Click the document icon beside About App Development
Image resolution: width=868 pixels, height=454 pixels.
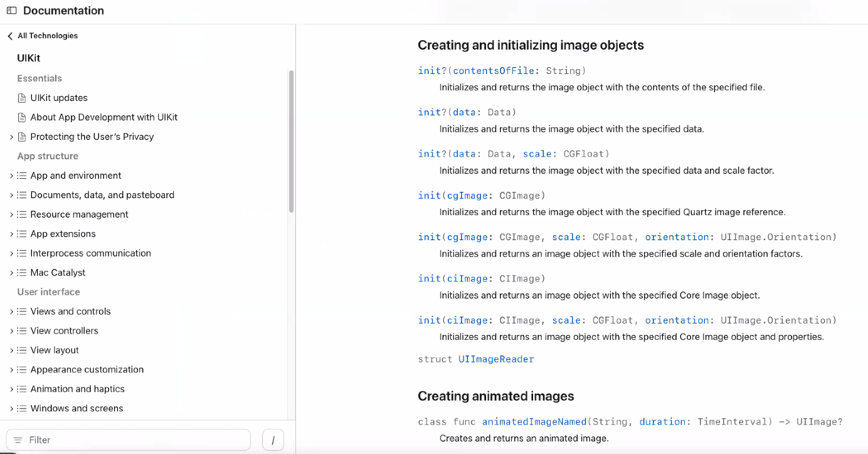(x=22, y=117)
